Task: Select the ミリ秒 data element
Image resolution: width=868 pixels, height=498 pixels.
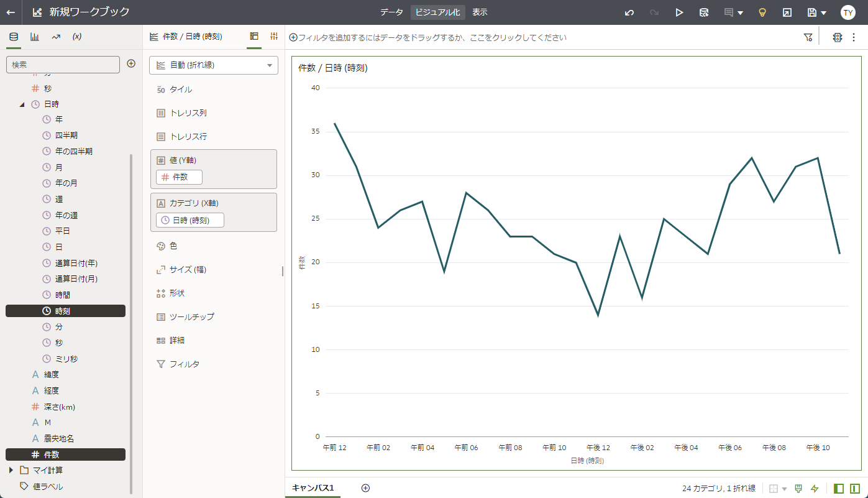Action: [66, 359]
